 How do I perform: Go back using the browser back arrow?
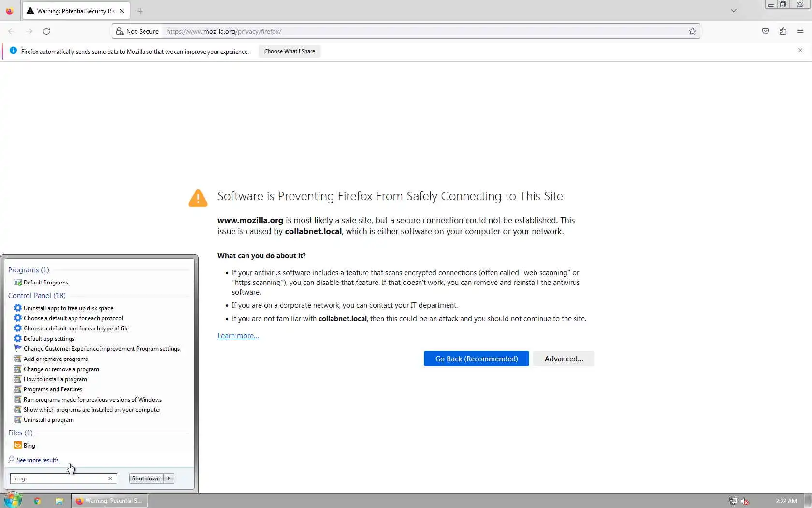[12, 31]
